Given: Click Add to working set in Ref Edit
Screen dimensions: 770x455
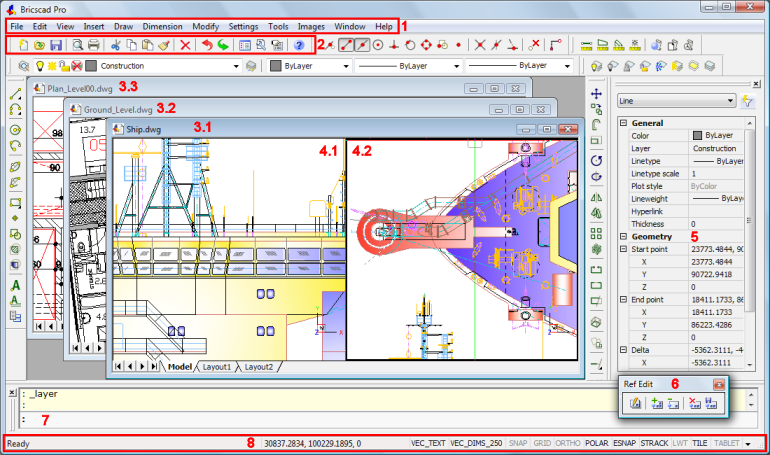Looking at the screenshot, I should click(657, 403).
